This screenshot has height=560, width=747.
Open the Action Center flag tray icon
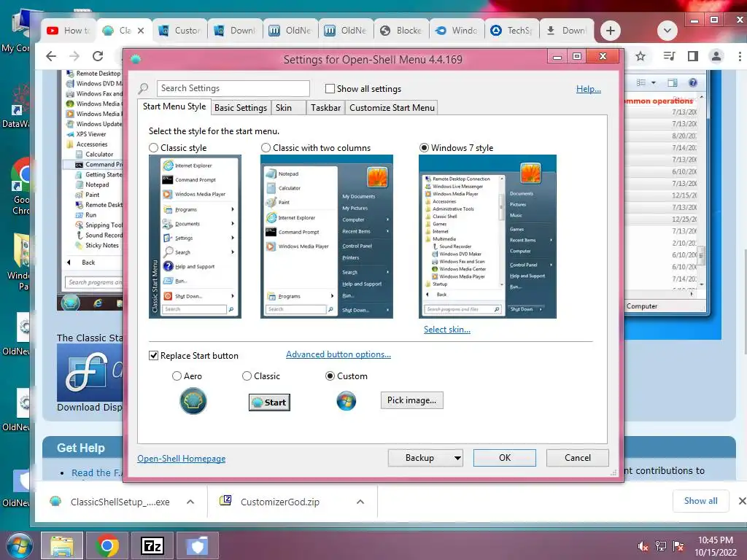click(678, 546)
